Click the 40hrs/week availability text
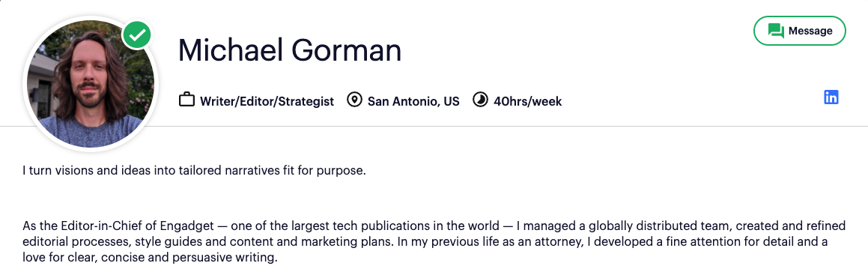 coord(527,101)
